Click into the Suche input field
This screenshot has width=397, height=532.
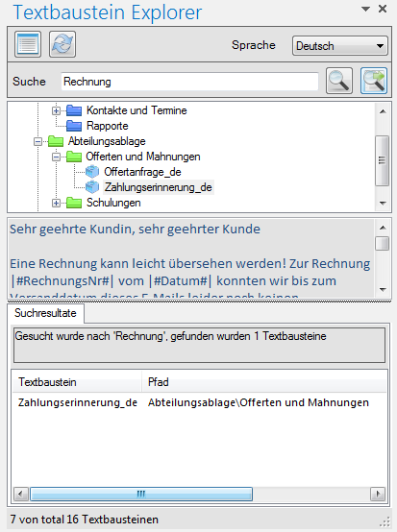click(x=189, y=82)
